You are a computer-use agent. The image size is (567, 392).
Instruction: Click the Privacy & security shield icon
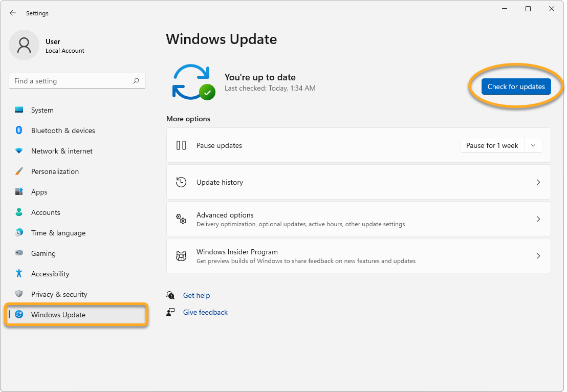19,294
